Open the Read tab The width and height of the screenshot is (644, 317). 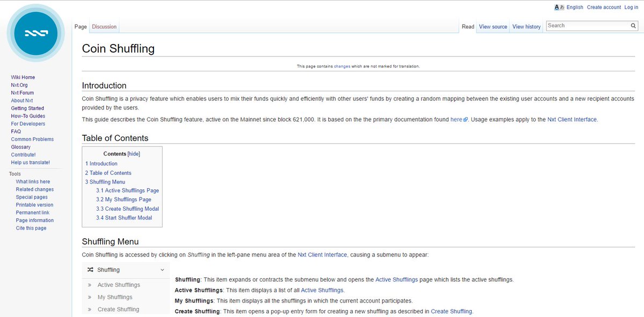pyautogui.click(x=468, y=27)
